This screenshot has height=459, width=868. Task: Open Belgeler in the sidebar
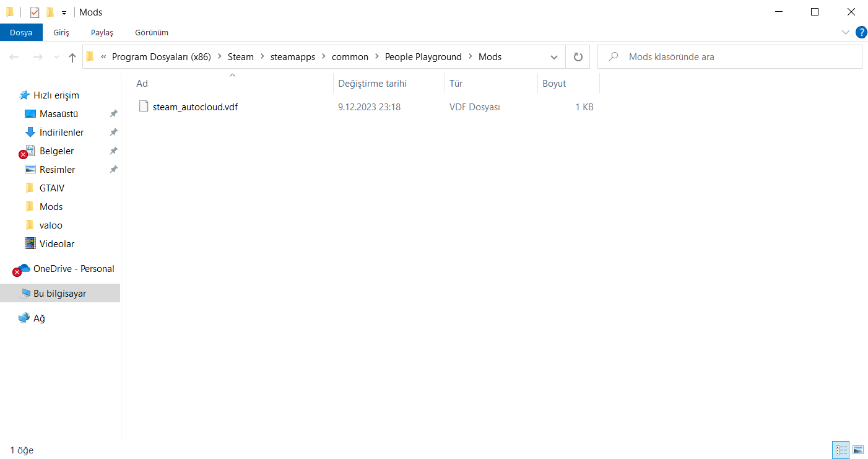pyautogui.click(x=56, y=151)
